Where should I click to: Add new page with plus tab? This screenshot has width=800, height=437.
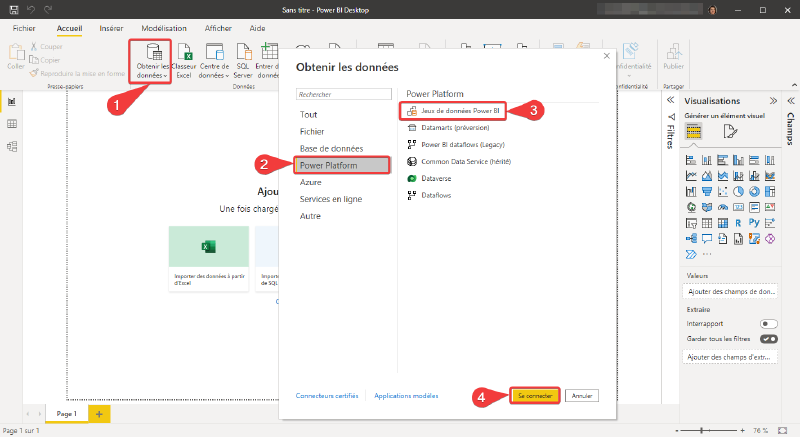point(99,414)
